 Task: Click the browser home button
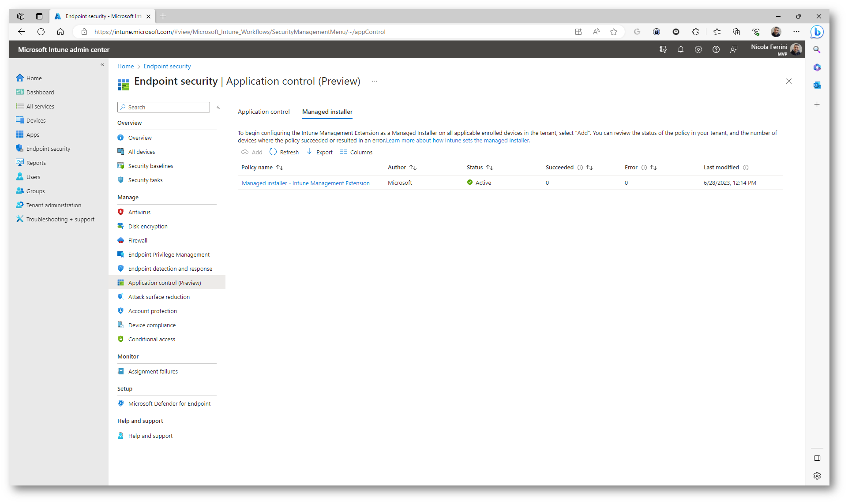[x=60, y=32]
